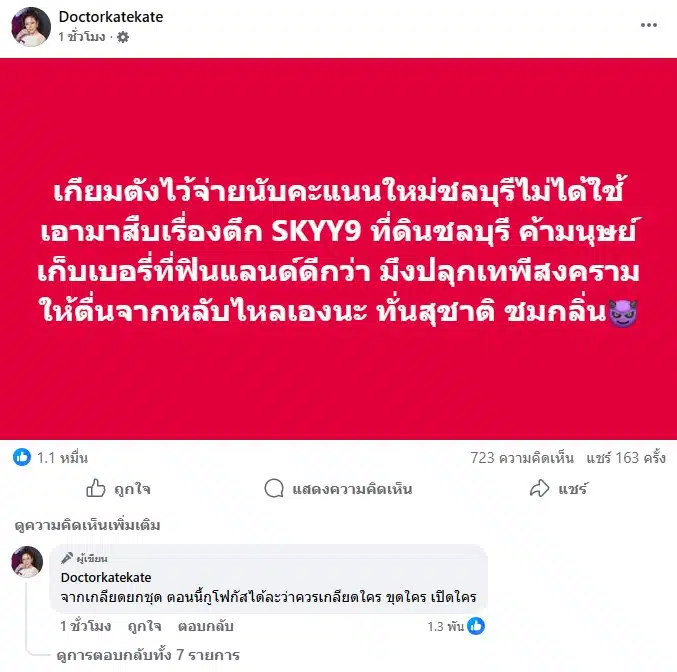
Task: Click ตอบกลับ to reply to the comment
Action: 206,626
